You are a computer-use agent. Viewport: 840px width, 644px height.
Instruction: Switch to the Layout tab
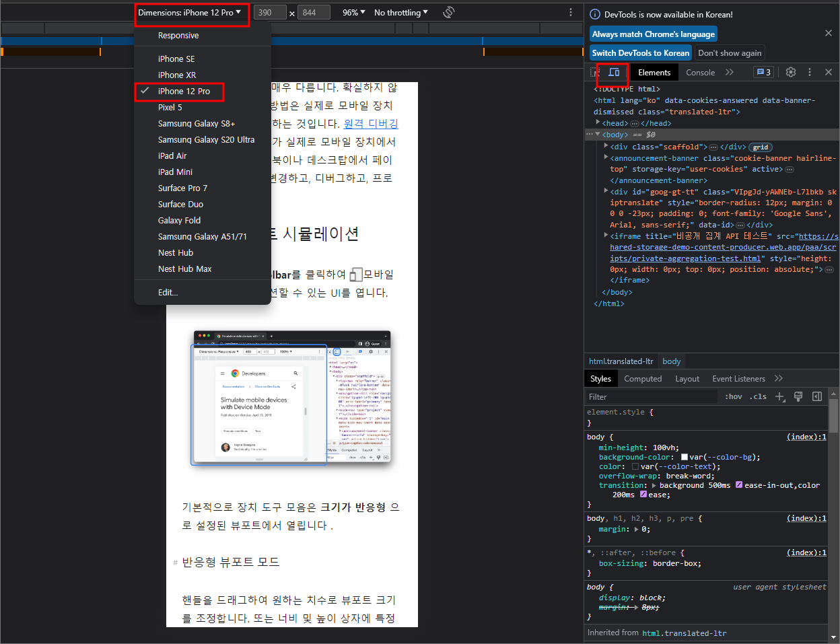(x=687, y=378)
